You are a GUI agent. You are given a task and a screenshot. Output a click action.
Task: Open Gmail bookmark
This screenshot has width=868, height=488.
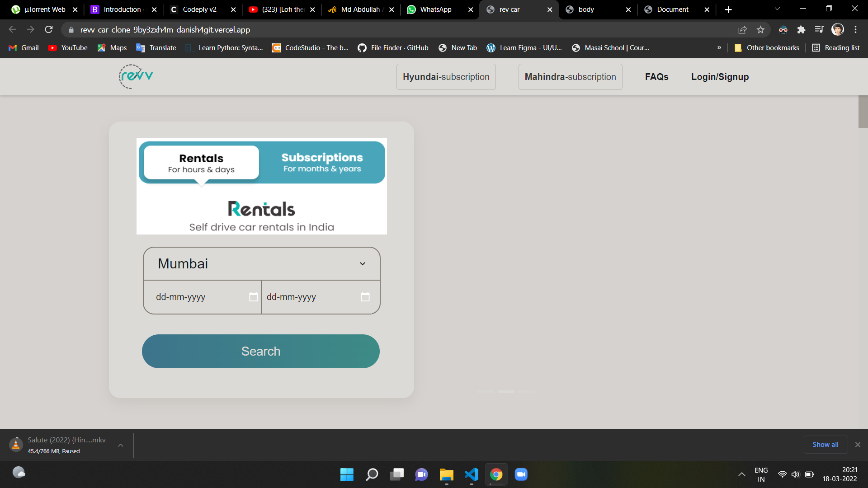click(x=24, y=48)
